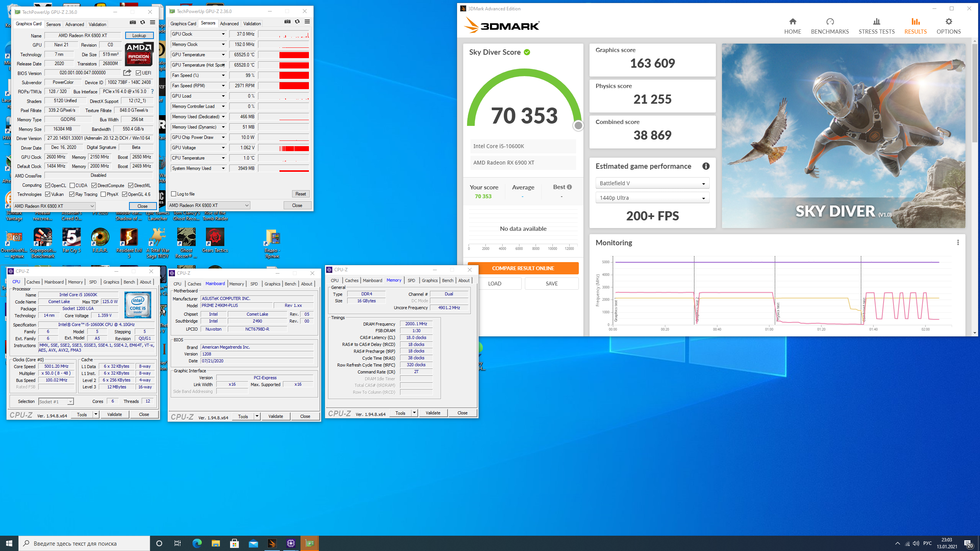Open 3DMark STRESS TESTS section

(876, 26)
